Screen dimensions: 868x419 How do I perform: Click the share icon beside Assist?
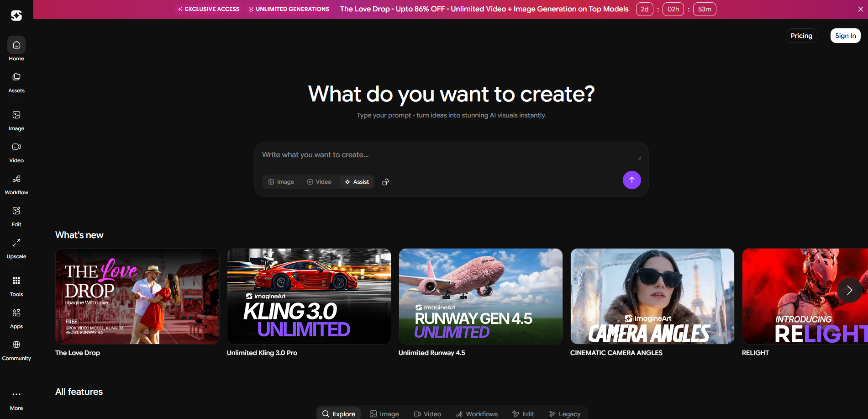tap(386, 182)
